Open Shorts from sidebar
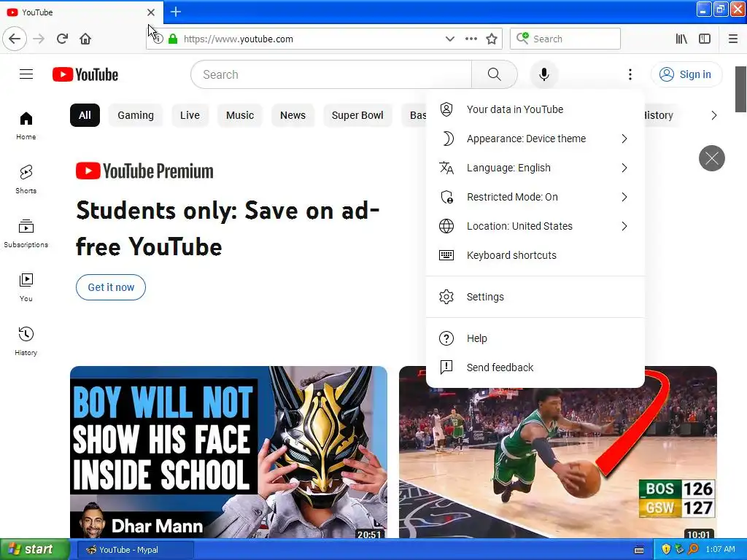This screenshot has width=747, height=560. pyautogui.click(x=26, y=179)
